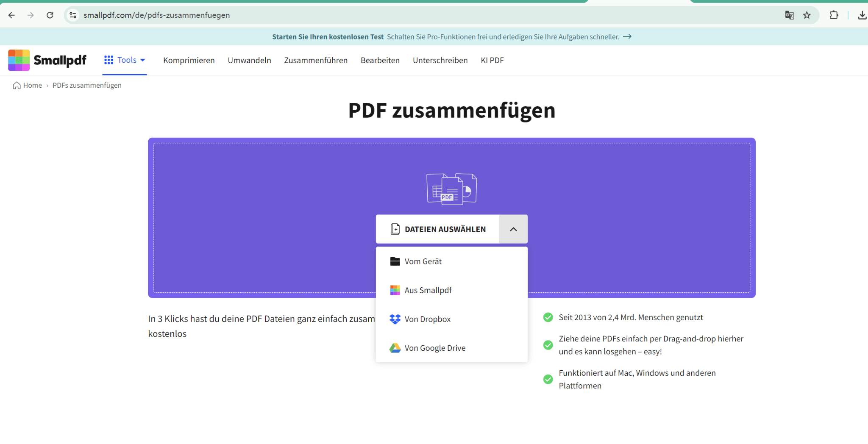The height and width of the screenshot is (444, 868).
Task: Click the folder icon beside Vom Gerät
Action: 395,261
